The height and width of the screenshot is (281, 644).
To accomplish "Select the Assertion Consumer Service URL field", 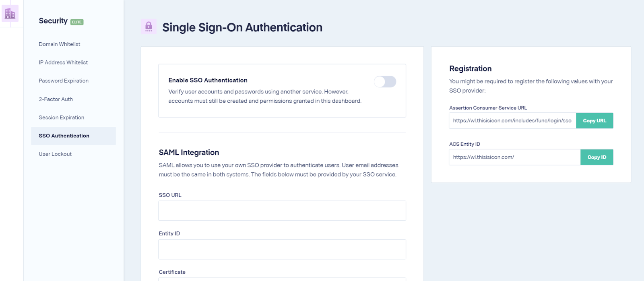I will pos(512,121).
